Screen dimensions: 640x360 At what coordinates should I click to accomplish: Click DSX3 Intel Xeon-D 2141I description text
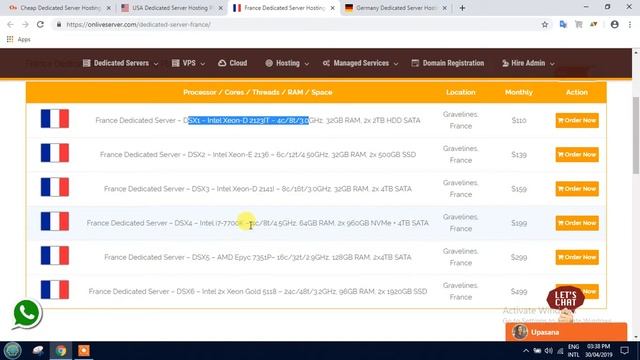point(258,189)
